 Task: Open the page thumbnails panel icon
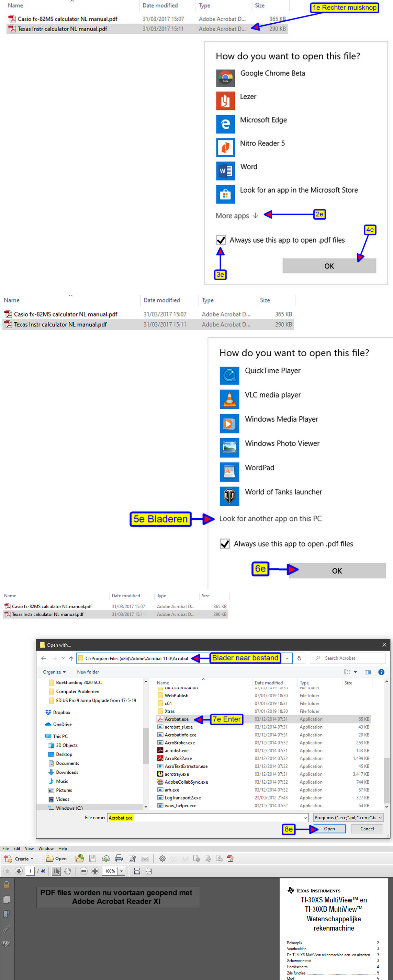[7, 900]
